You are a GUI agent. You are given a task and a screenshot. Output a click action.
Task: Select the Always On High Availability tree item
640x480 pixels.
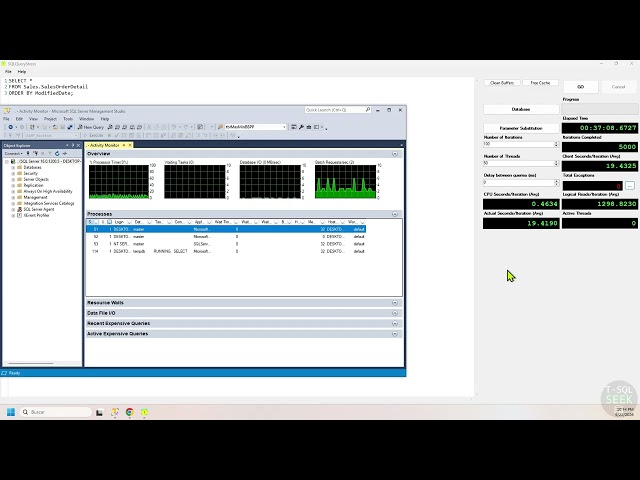[47, 191]
